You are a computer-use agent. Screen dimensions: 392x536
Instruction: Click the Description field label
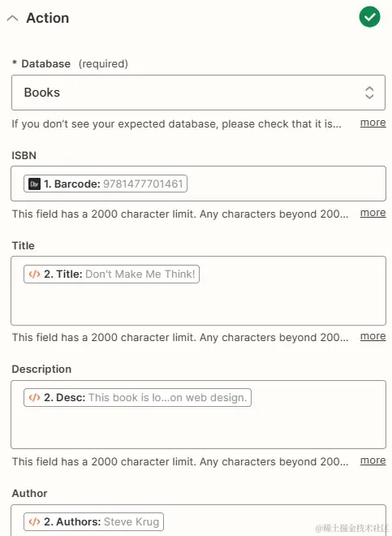[x=41, y=370]
